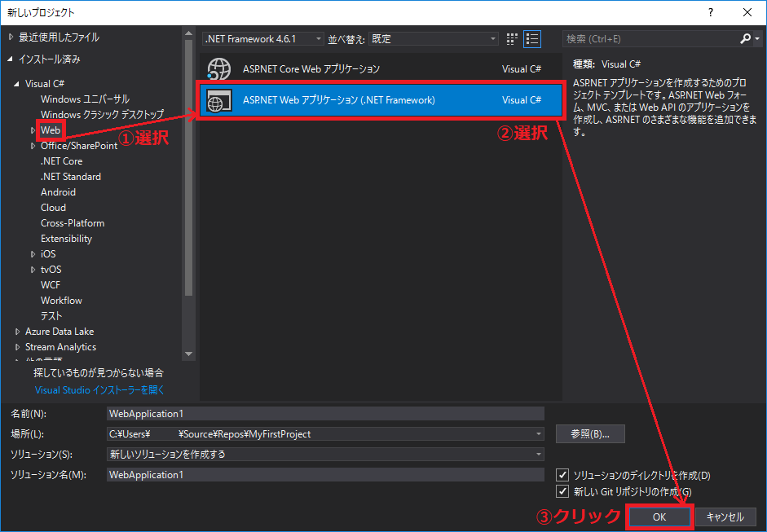This screenshot has width=767, height=532.
Task: Click the project name input field
Action: (325, 414)
